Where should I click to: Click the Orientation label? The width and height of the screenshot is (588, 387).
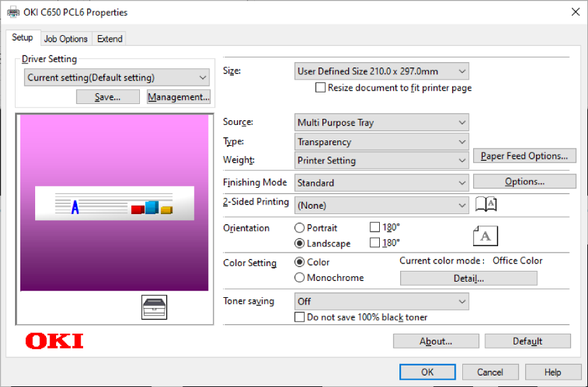tap(246, 228)
